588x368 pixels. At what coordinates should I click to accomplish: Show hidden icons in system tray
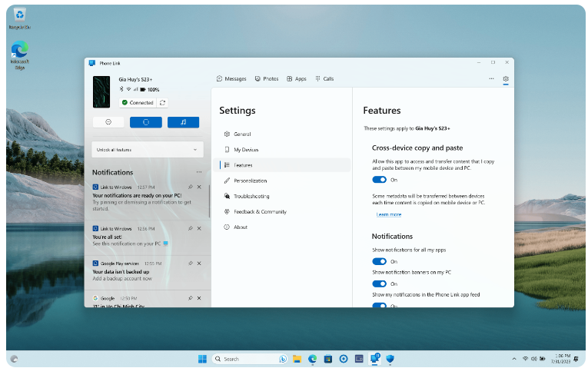[x=514, y=359]
